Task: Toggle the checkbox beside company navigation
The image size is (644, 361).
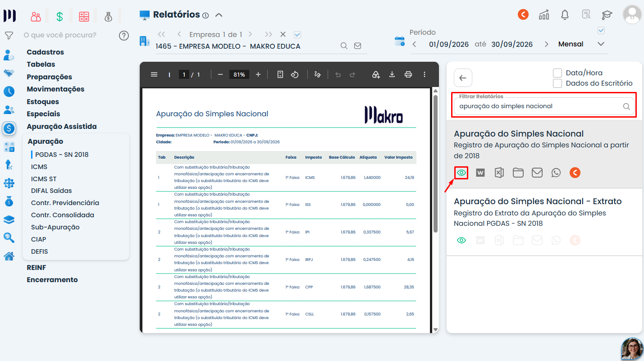Action: tap(297, 34)
